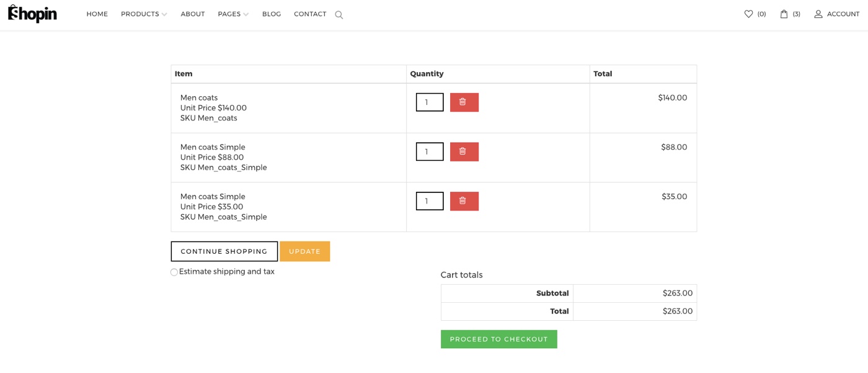Go to the Home menu item
868x373 pixels.
(97, 14)
